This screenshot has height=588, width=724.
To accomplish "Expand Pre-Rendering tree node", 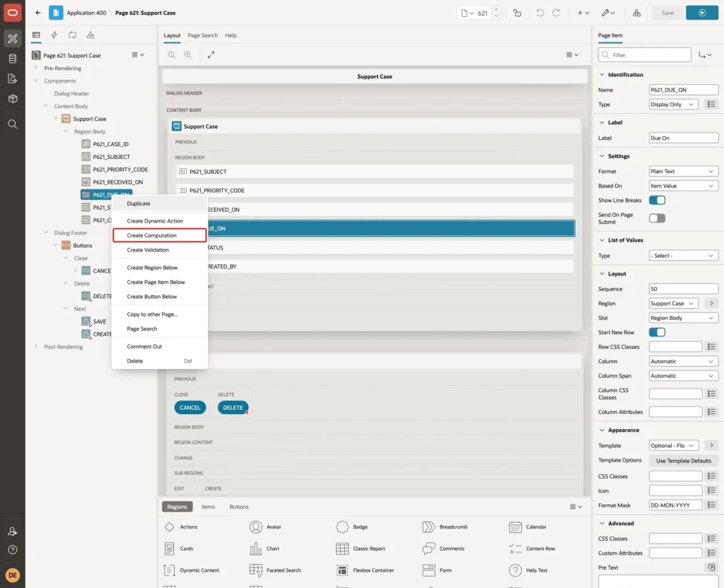I will click(x=36, y=68).
